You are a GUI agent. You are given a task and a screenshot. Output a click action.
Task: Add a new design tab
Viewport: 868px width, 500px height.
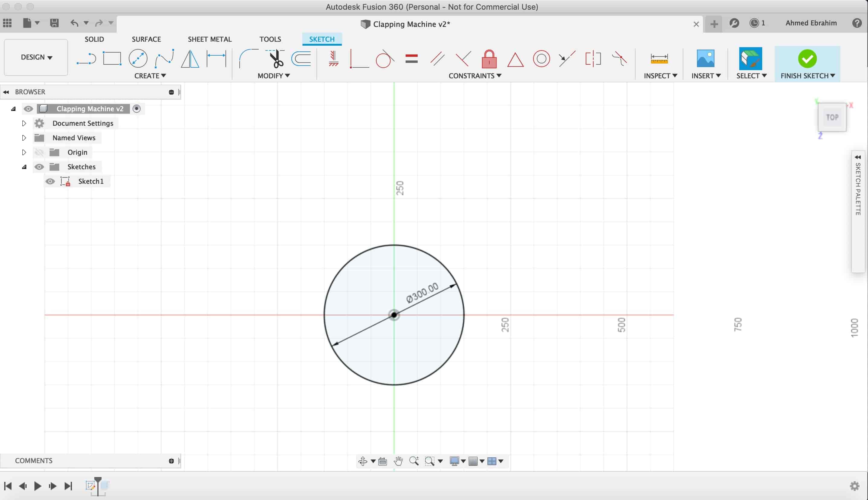(714, 24)
